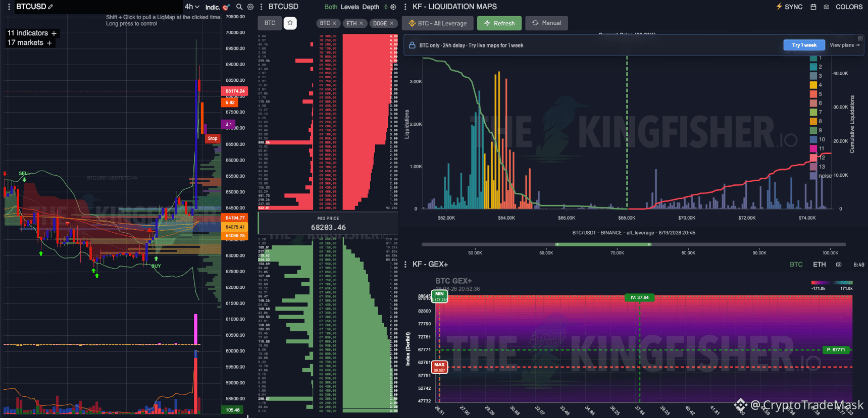Toggle legend series 13 visibility
This screenshot has width=868, height=418.
[x=818, y=167]
